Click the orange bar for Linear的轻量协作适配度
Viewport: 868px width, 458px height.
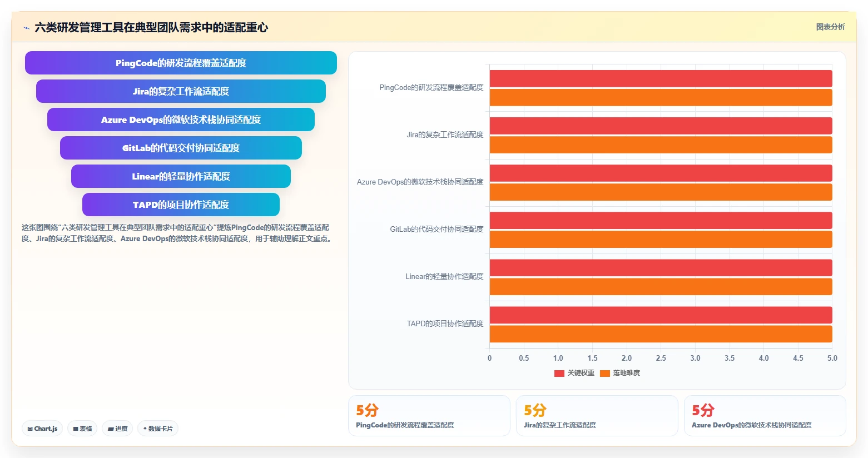(x=661, y=286)
